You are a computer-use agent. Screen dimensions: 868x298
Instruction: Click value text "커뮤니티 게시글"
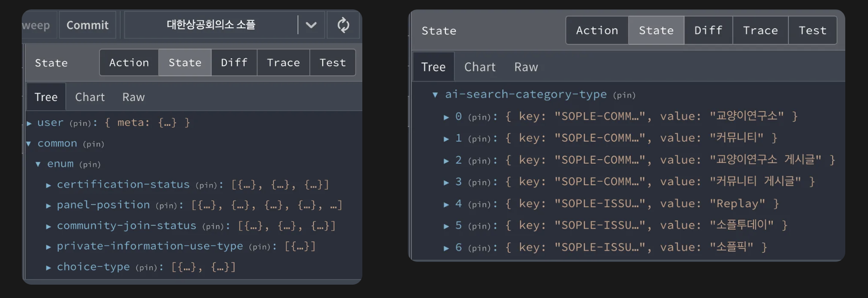(x=755, y=182)
